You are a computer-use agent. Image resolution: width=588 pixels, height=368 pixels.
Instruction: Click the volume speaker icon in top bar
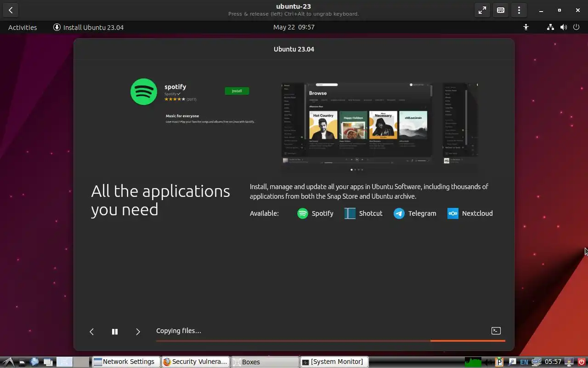pos(564,27)
